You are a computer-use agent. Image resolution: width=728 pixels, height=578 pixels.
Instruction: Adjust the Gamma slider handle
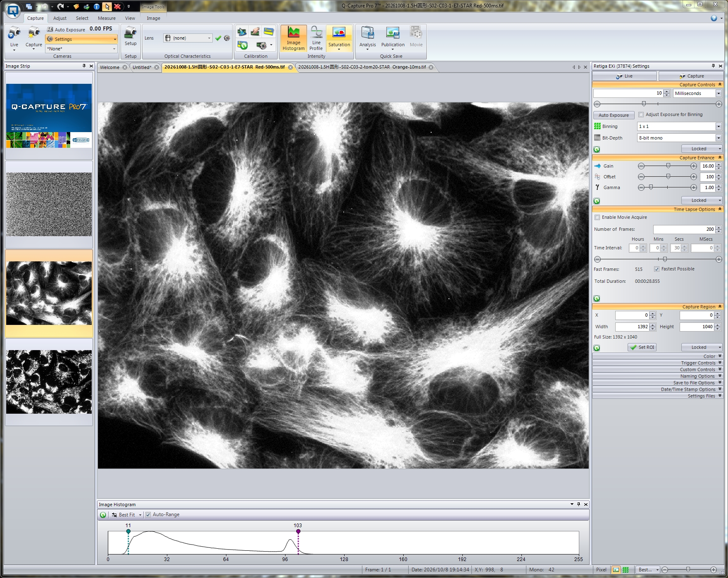coord(651,187)
